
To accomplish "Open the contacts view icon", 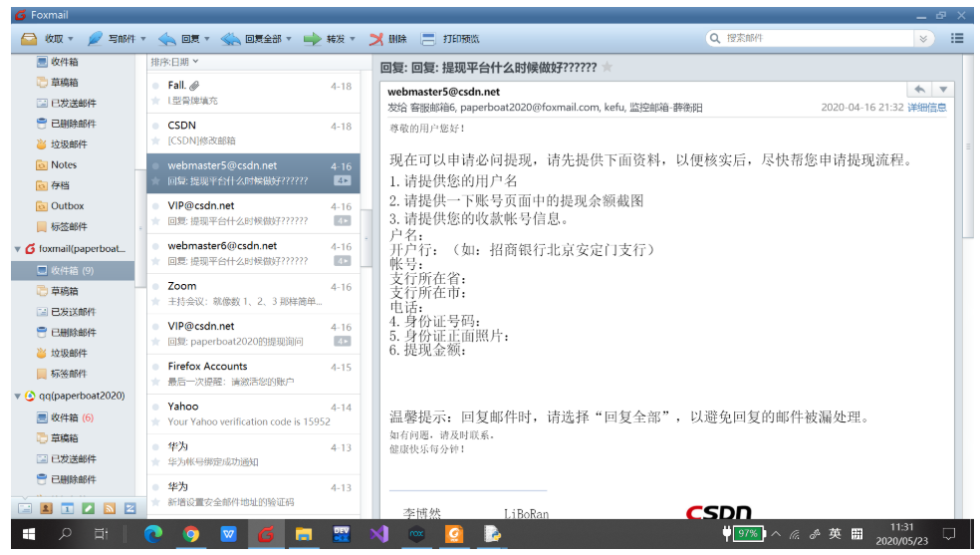I will pyautogui.click(x=46, y=509).
